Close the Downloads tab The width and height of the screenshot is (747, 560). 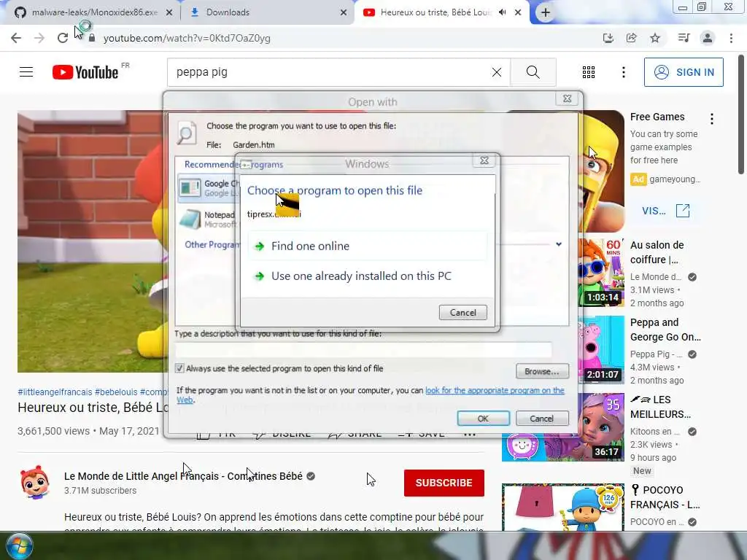(344, 12)
